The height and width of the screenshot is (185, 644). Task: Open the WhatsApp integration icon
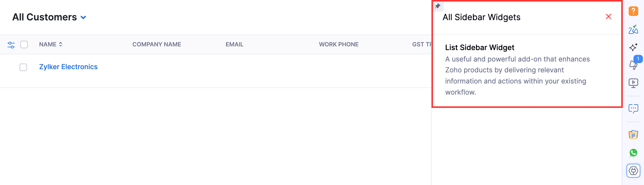[x=633, y=153]
